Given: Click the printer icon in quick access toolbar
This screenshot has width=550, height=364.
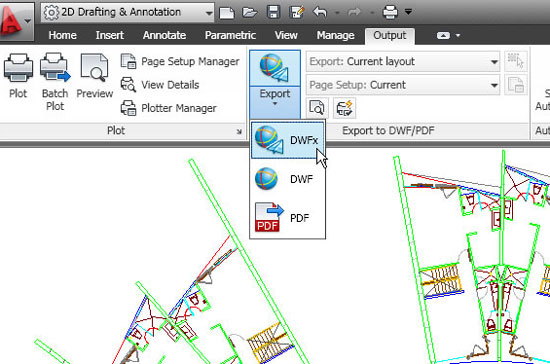Looking at the screenshot, I should coord(390,12).
